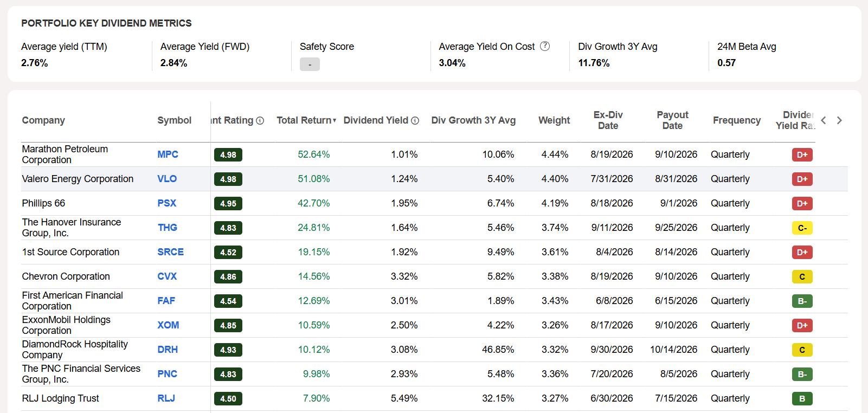Click the B- yield rating badge for PNC
Image resolution: width=868 pixels, height=413 pixels.
coord(802,374)
